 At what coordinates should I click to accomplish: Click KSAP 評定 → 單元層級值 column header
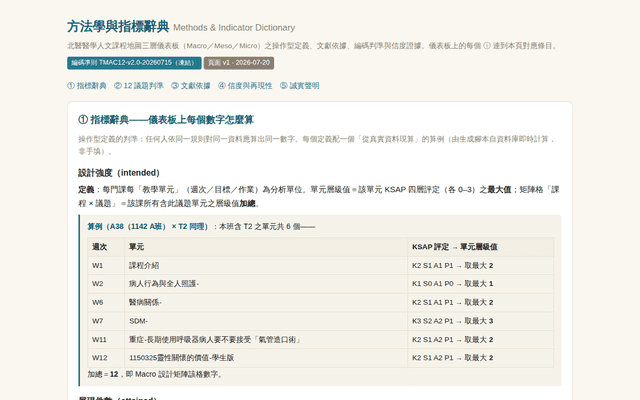pyautogui.click(x=480, y=247)
